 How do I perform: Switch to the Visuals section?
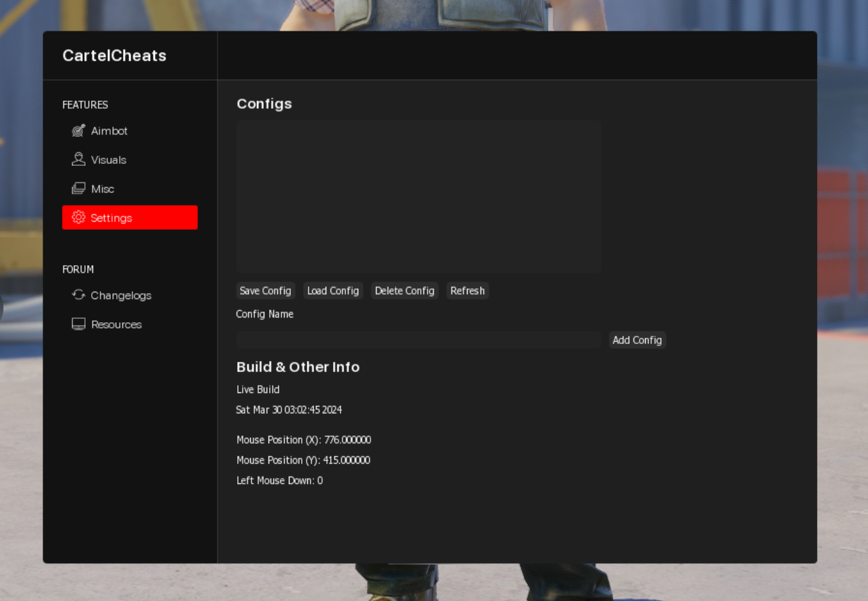pyautogui.click(x=109, y=160)
